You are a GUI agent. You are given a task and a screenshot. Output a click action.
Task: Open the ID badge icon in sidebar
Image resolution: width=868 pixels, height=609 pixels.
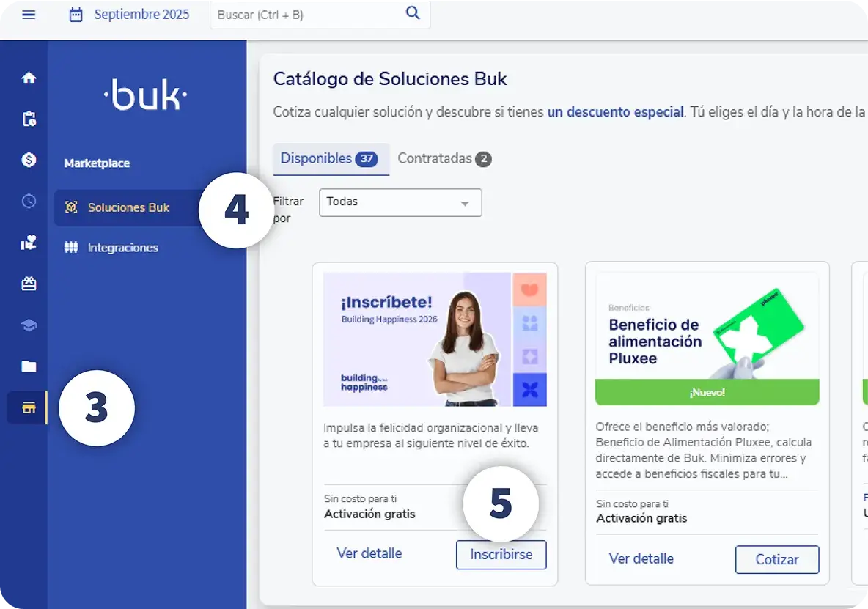click(29, 284)
